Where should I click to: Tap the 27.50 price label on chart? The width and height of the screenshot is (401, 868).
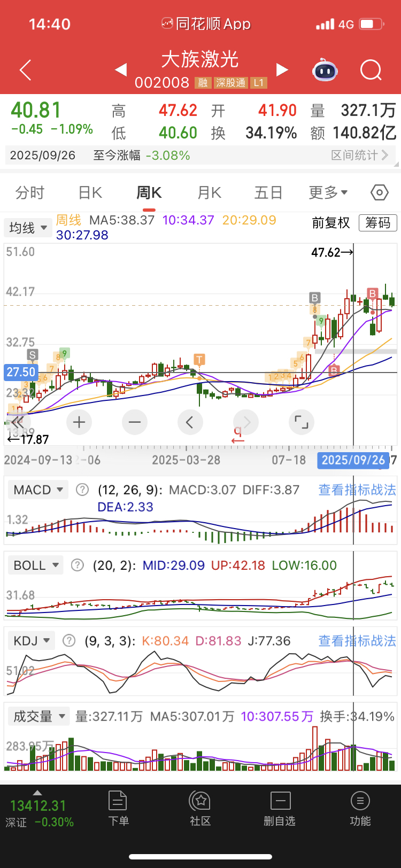[21, 372]
